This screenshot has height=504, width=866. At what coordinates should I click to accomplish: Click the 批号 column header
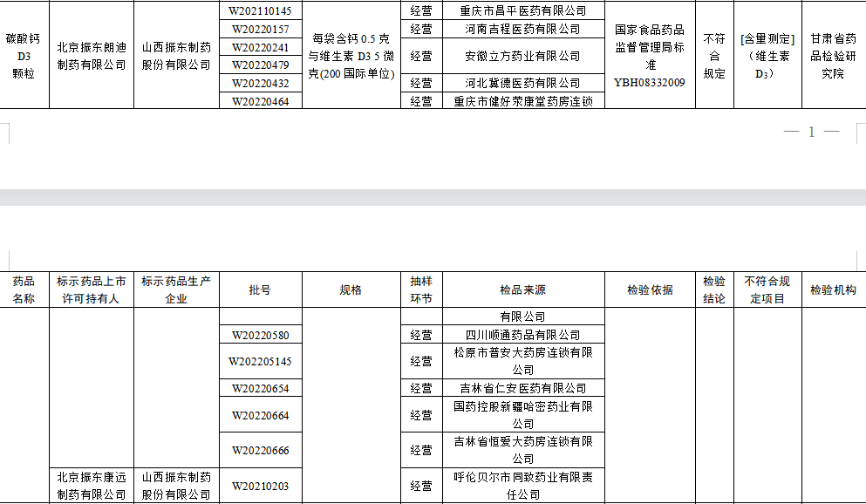pos(260,289)
